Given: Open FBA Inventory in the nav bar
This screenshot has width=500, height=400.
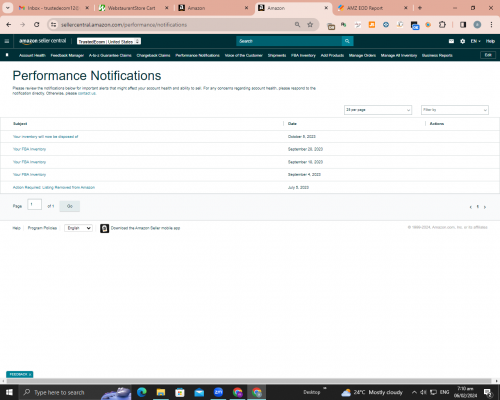Looking at the screenshot, I should [303, 55].
